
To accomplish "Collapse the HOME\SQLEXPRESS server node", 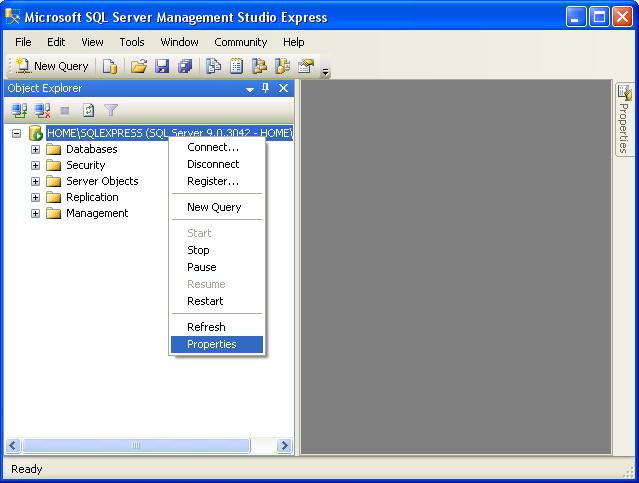I will (x=16, y=133).
